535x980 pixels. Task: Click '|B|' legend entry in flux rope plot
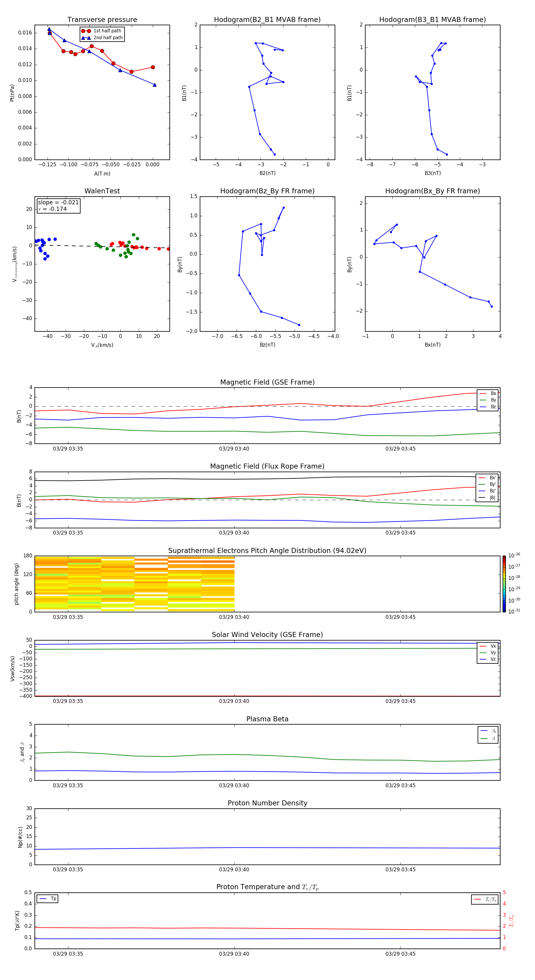(x=487, y=498)
